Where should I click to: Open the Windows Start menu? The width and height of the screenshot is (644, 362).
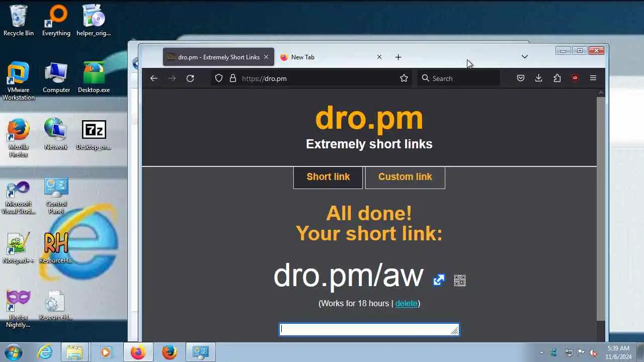point(13,352)
